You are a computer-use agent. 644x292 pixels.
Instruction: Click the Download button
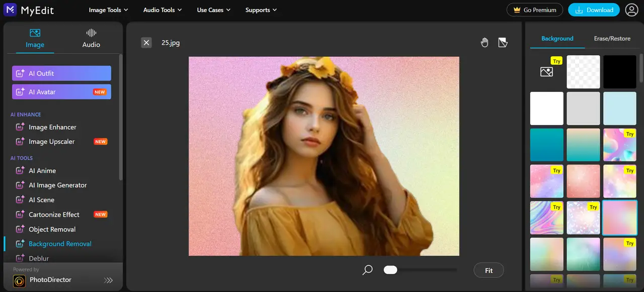coord(594,10)
